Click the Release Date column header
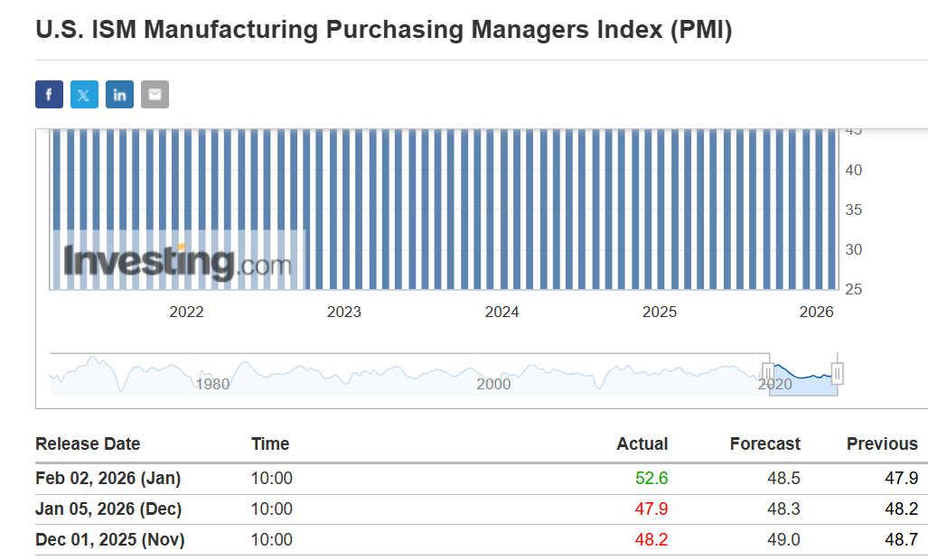928x560 pixels. [88, 443]
